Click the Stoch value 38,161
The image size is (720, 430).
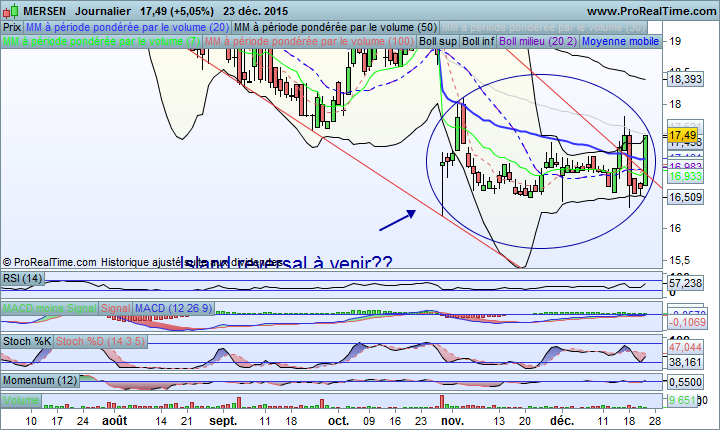point(685,362)
